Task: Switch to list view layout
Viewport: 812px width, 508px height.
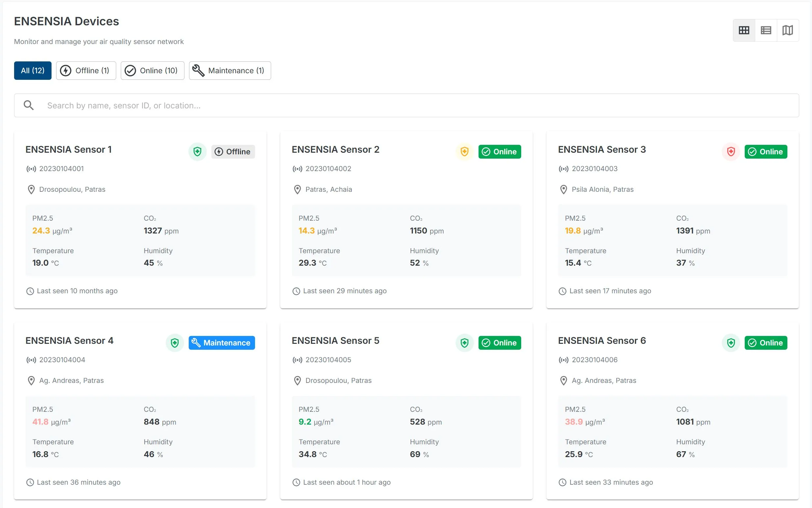Action: pos(766,30)
